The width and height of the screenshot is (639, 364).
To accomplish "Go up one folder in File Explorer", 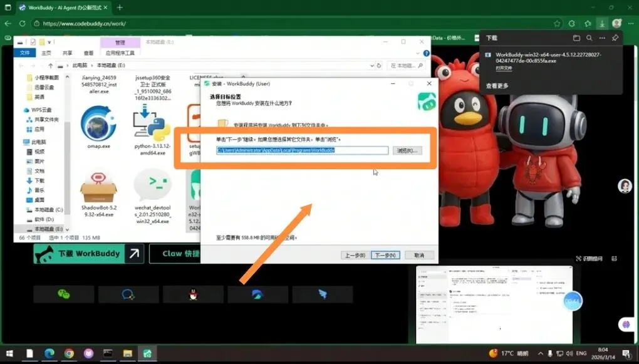I will (51, 65).
